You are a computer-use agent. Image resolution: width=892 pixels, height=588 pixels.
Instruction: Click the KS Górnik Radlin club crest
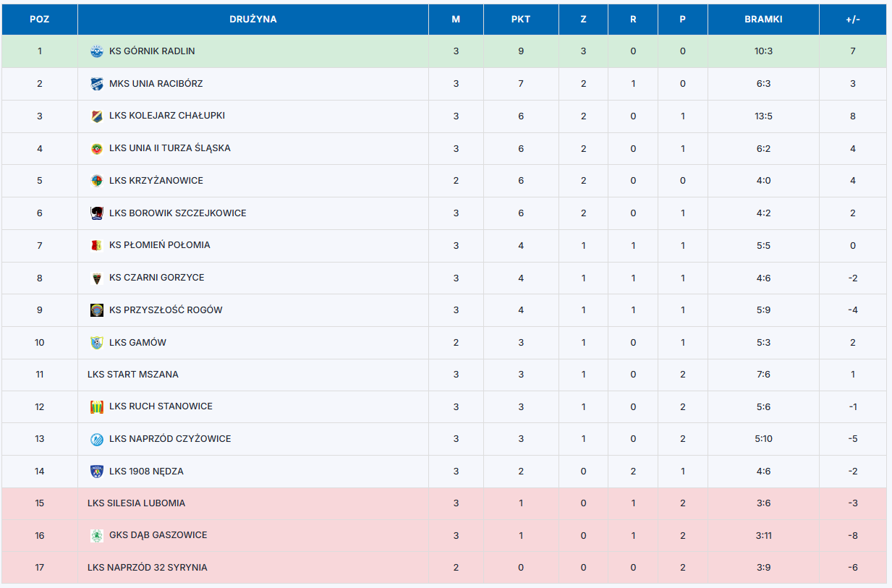97,51
